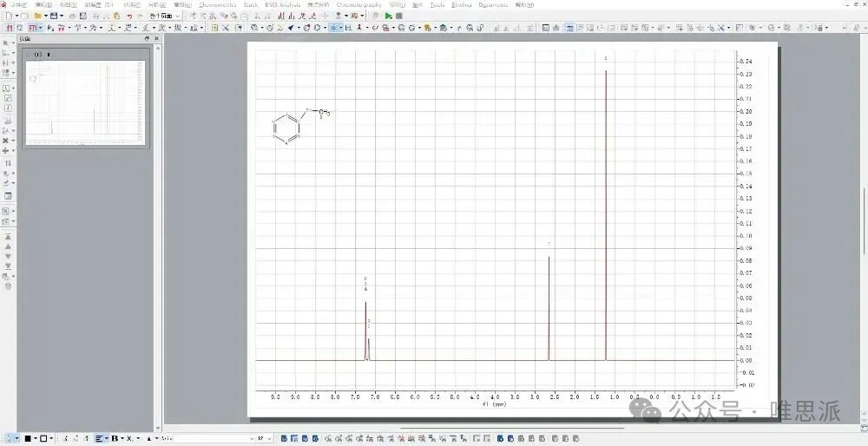Click the scissors cut tool icon

tap(226, 28)
